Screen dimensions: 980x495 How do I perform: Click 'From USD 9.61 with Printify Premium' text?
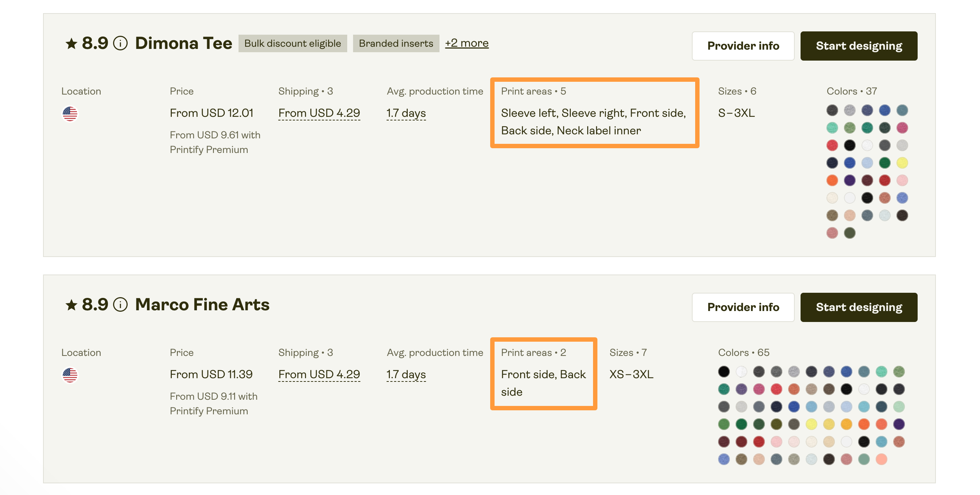tap(215, 142)
